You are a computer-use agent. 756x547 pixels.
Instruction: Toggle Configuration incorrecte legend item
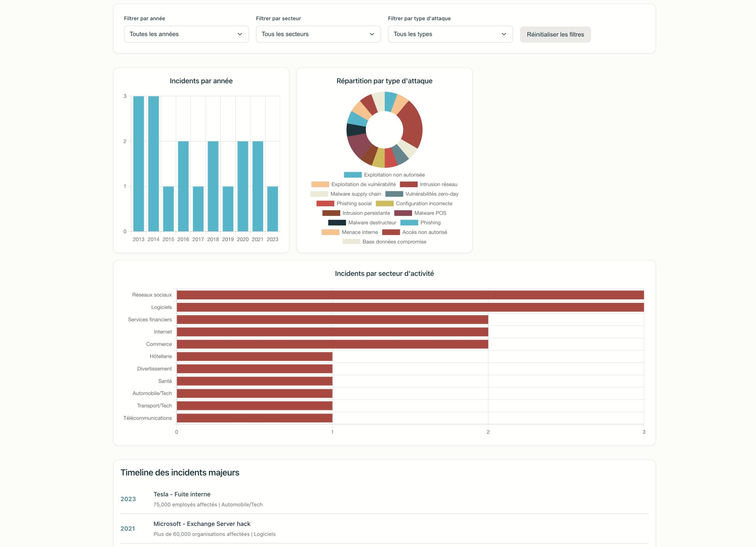[414, 204]
